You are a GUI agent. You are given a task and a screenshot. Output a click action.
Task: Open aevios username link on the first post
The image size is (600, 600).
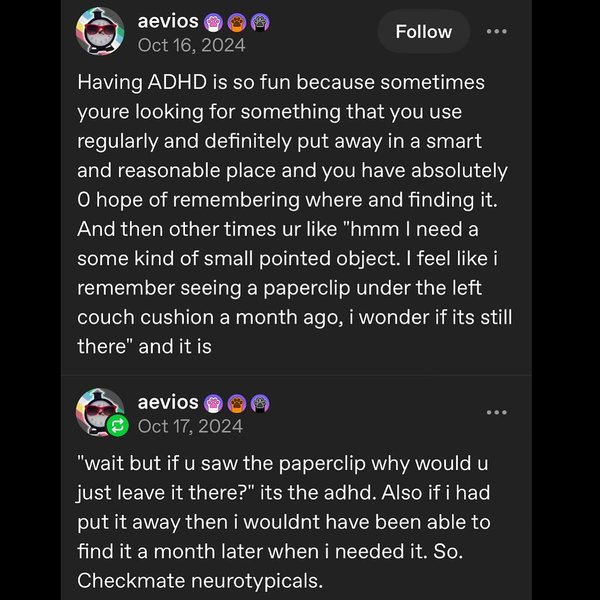[167, 21]
